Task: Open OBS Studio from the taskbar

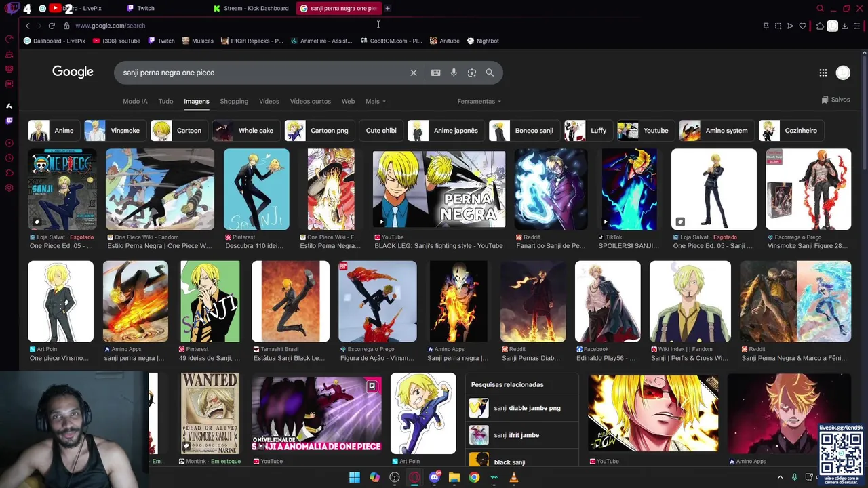Action: (x=395, y=477)
